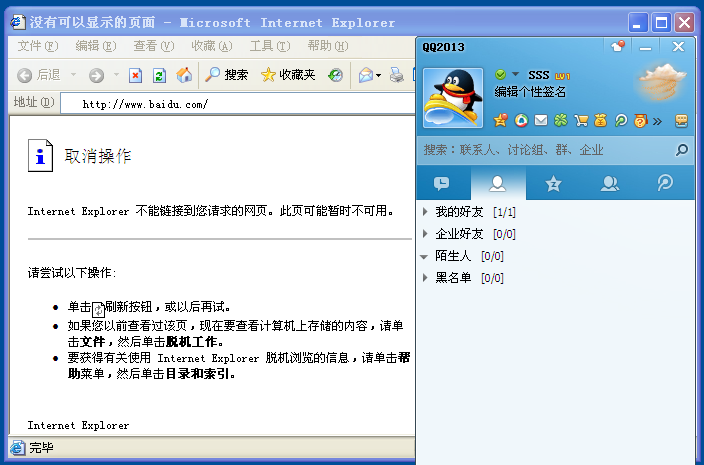Expand more app icons with double chevron
Image resolution: width=704 pixels, height=465 pixels.
(x=657, y=121)
